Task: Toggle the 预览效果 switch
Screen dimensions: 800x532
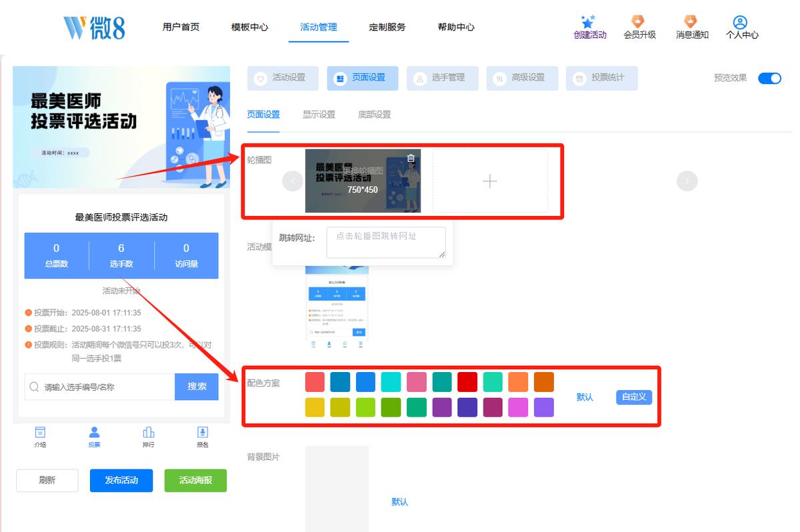Action: tap(769, 78)
